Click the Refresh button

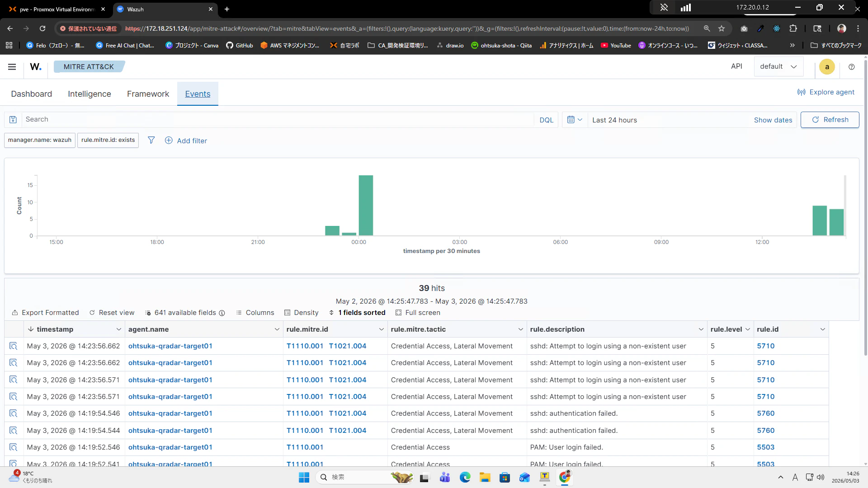coord(830,120)
